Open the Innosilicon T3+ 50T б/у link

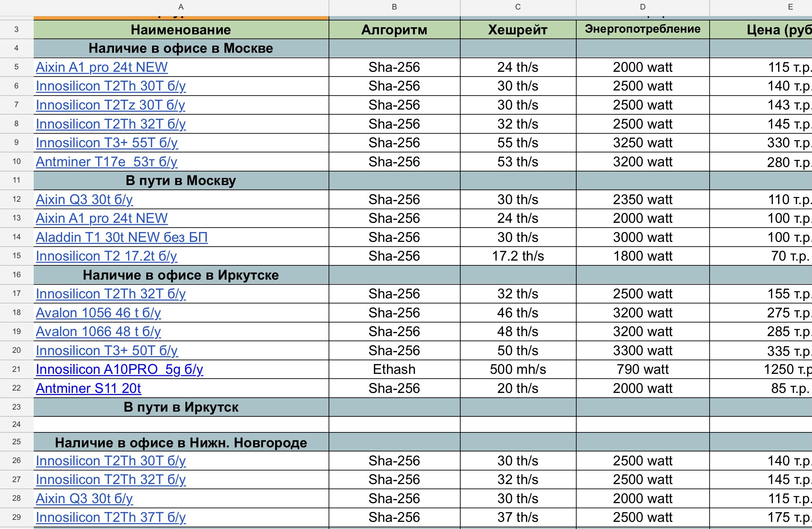(x=107, y=350)
